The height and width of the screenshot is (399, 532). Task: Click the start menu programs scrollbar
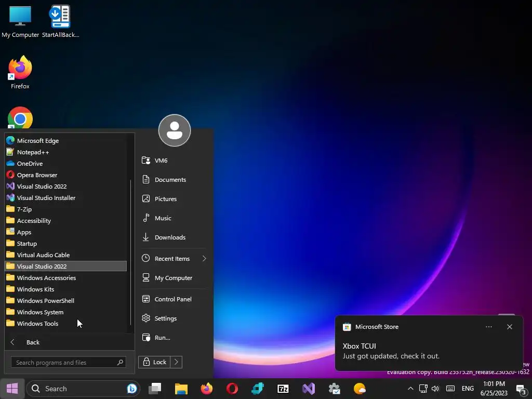(x=130, y=253)
